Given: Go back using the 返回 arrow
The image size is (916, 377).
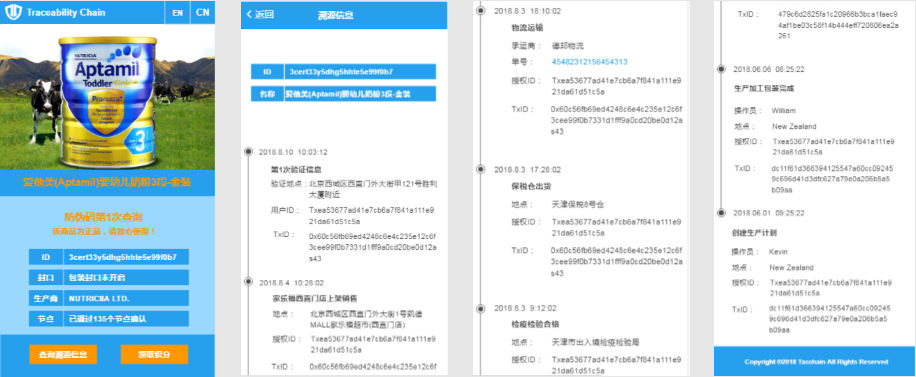Looking at the screenshot, I should point(260,15).
